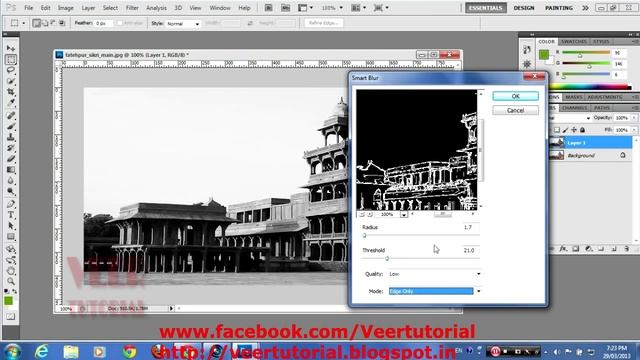
Task: Select the Move tool
Action: (x=11, y=49)
